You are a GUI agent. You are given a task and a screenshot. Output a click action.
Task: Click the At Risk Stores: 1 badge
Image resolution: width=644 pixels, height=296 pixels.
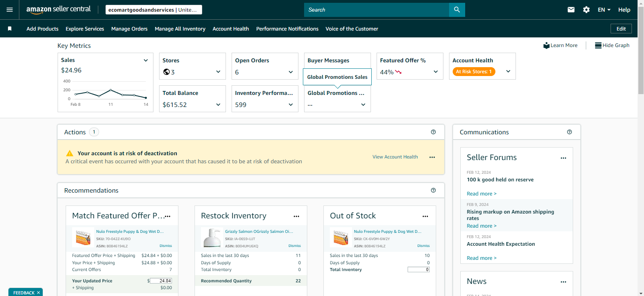point(474,72)
